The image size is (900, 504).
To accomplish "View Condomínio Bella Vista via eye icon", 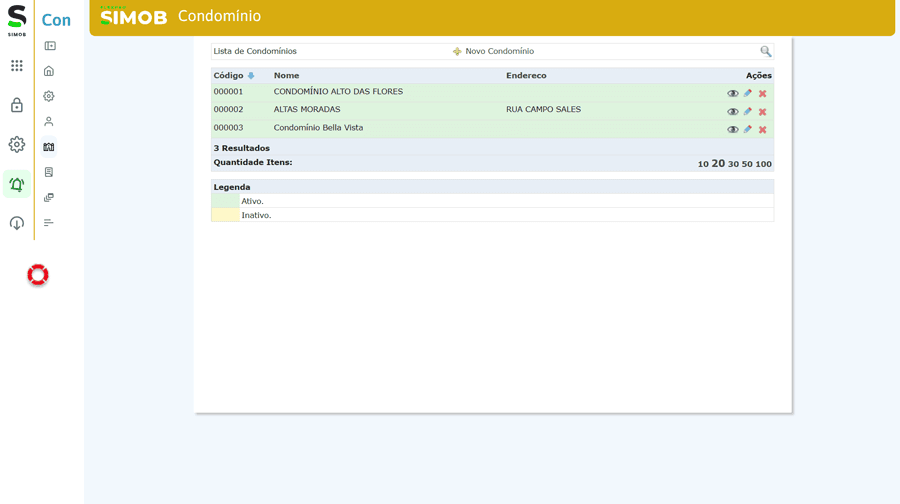I will (x=732, y=130).
